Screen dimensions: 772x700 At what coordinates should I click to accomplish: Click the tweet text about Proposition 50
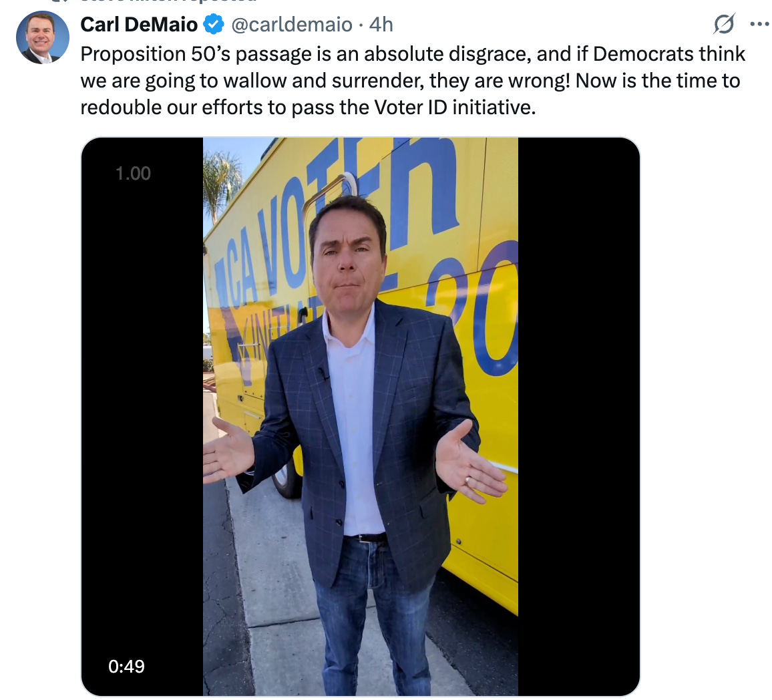(x=413, y=81)
